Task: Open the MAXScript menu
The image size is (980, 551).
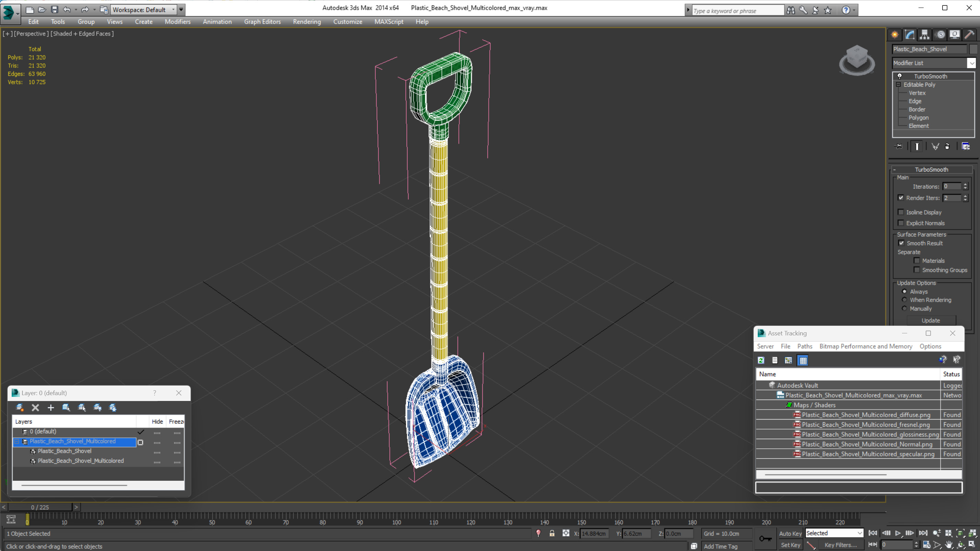Action: [389, 22]
